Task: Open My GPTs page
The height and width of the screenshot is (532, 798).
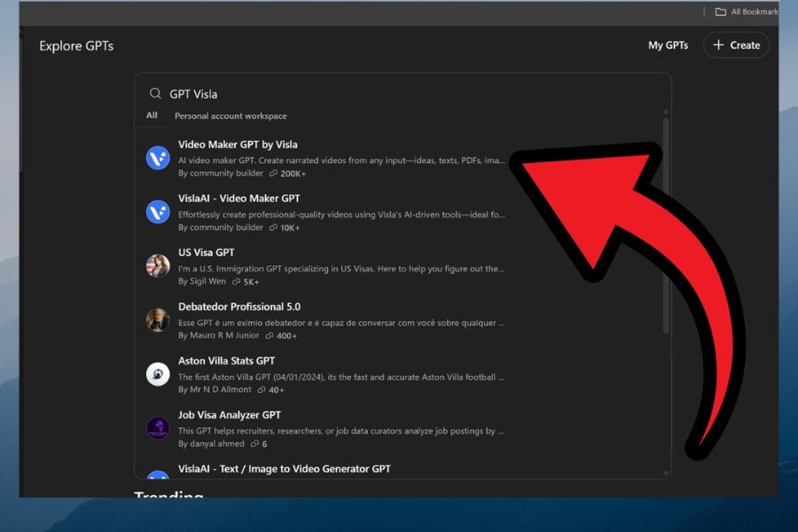Action: click(x=668, y=45)
